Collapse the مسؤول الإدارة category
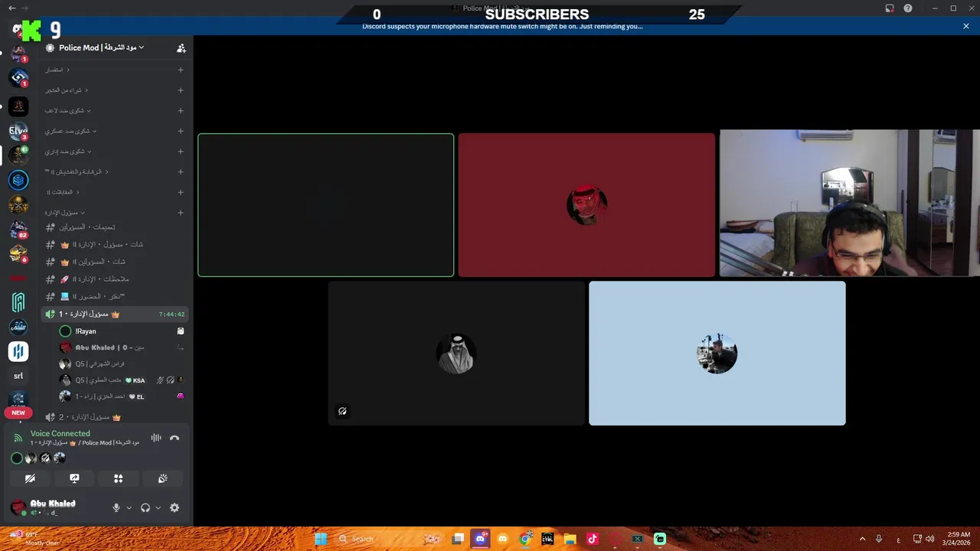This screenshot has height=551, width=980. click(x=65, y=213)
